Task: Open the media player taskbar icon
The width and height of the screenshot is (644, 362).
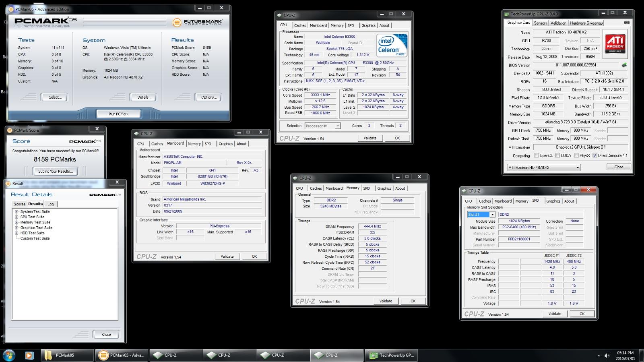Action: (x=29, y=355)
